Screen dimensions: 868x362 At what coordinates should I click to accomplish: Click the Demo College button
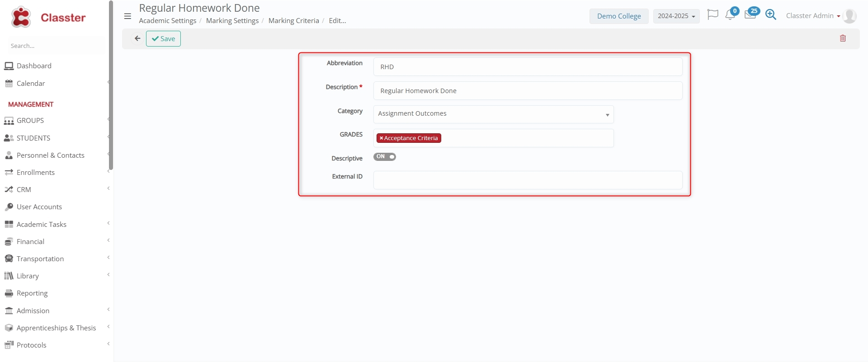[x=618, y=16]
